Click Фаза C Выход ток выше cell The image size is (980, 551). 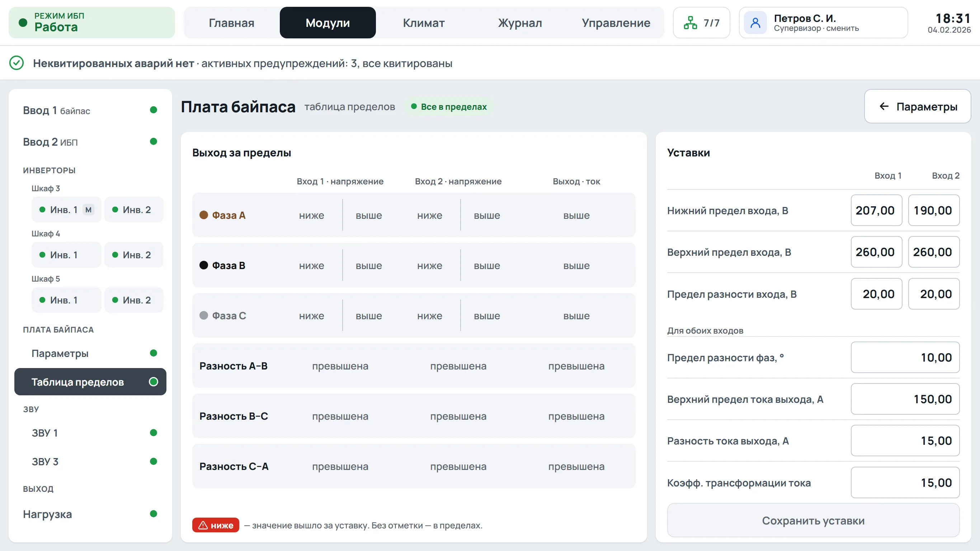point(576,316)
